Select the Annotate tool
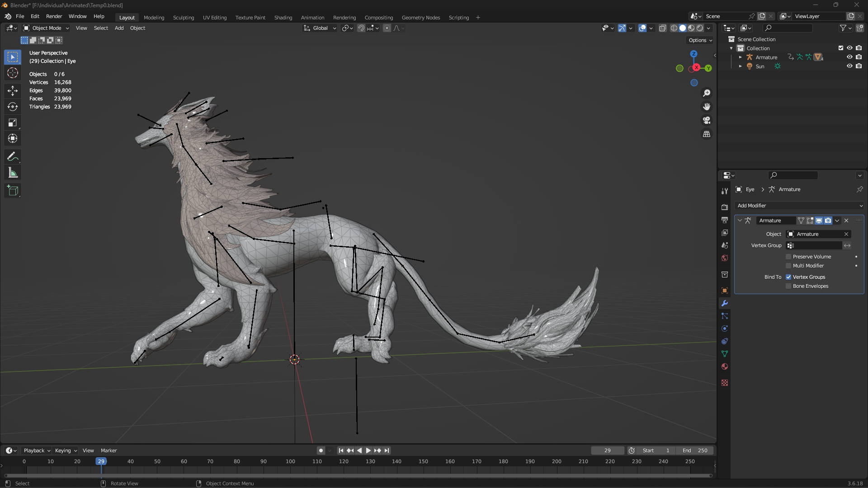 click(x=13, y=157)
